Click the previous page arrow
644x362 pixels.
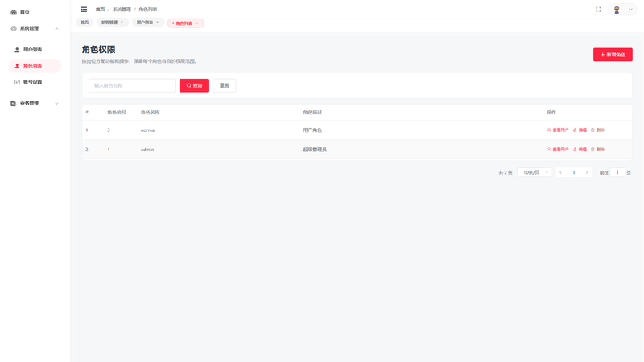560,172
